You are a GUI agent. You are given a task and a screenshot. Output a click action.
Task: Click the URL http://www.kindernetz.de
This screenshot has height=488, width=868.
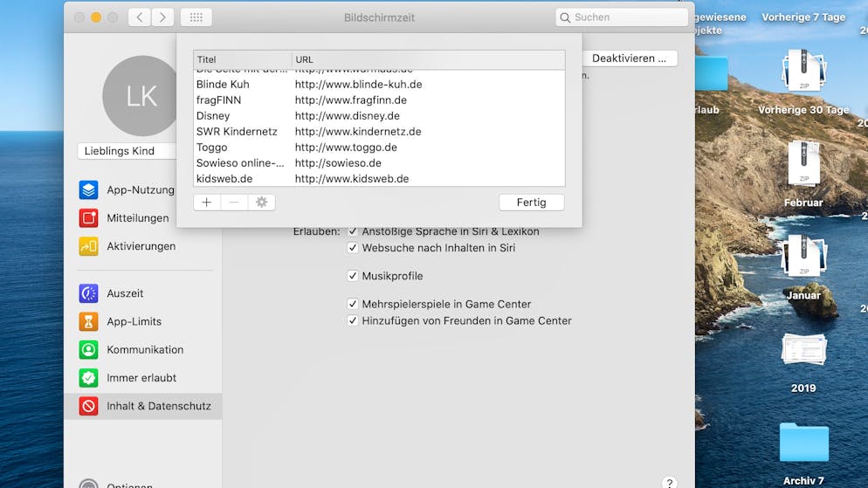coord(358,132)
